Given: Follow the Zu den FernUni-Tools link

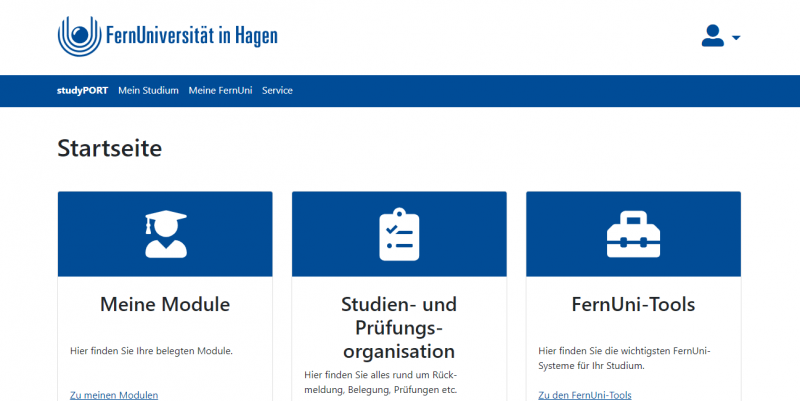Looking at the screenshot, I should [x=585, y=395].
